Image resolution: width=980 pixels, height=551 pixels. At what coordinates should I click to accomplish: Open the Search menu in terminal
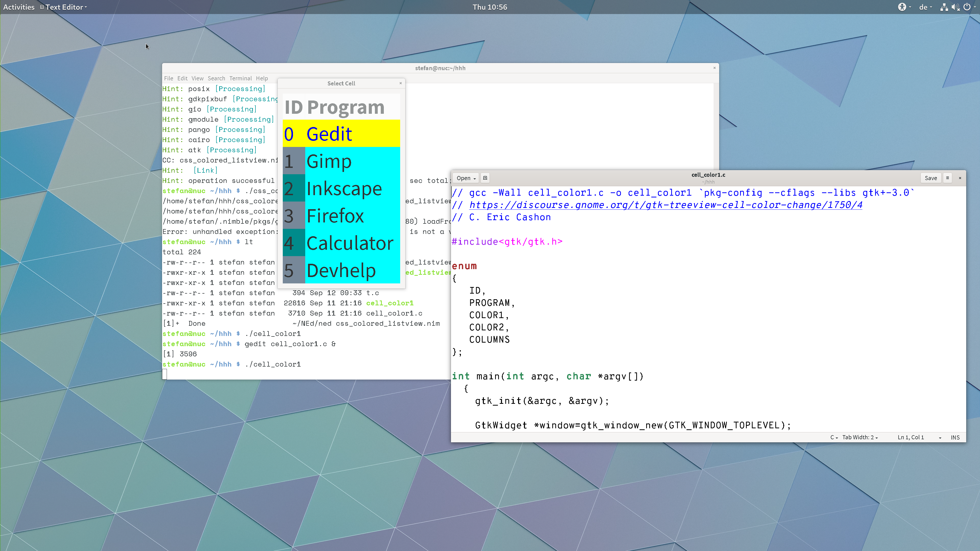216,78
